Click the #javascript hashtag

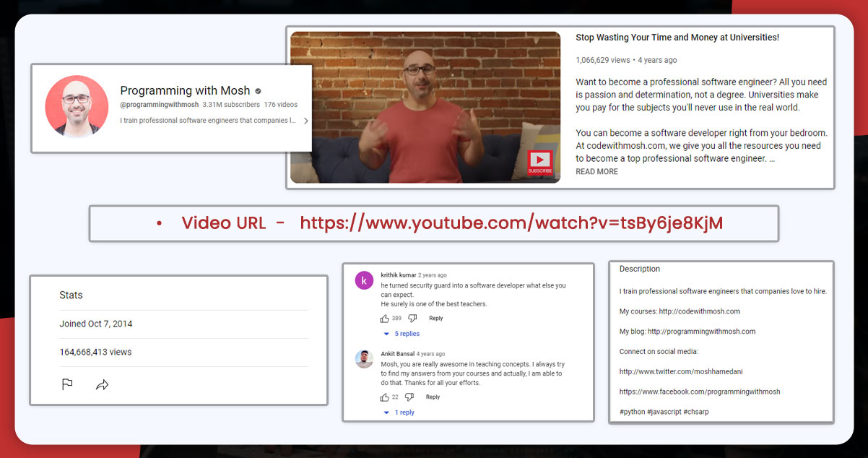click(664, 412)
